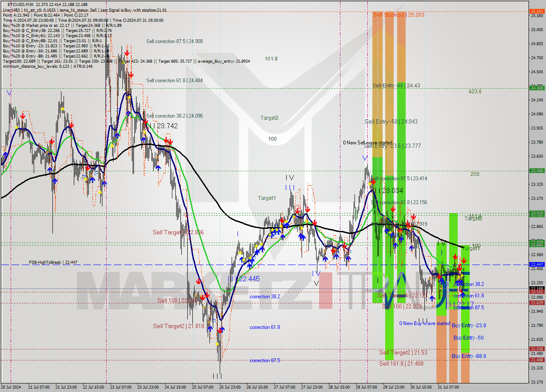Click the 23.935 price scale value
546x392 pixels.
(536, 128)
